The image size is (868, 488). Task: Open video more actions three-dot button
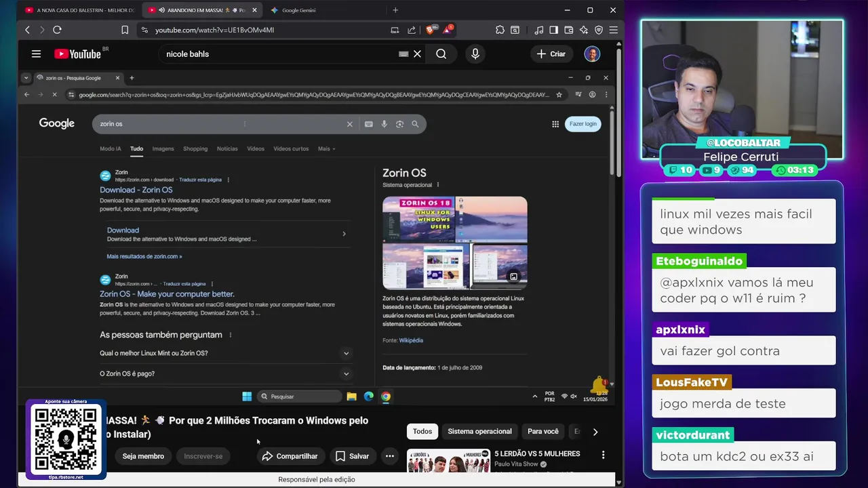pyautogui.click(x=390, y=456)
